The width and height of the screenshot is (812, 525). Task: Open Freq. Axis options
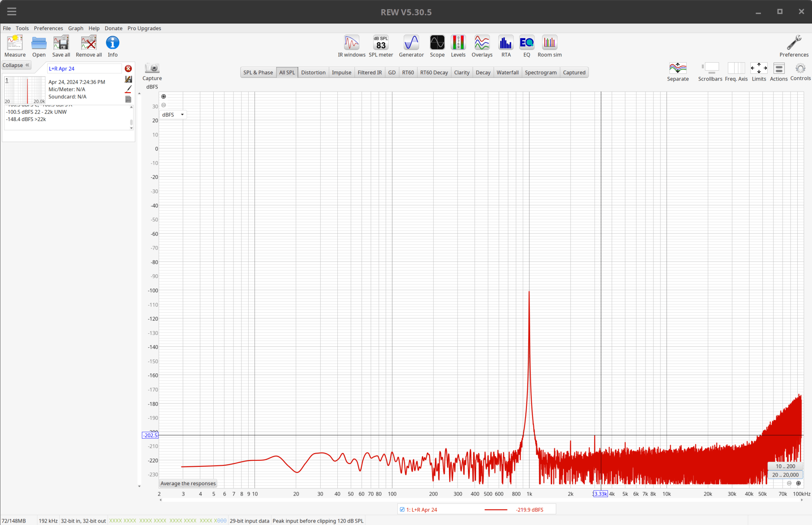[x=736, y=72]
